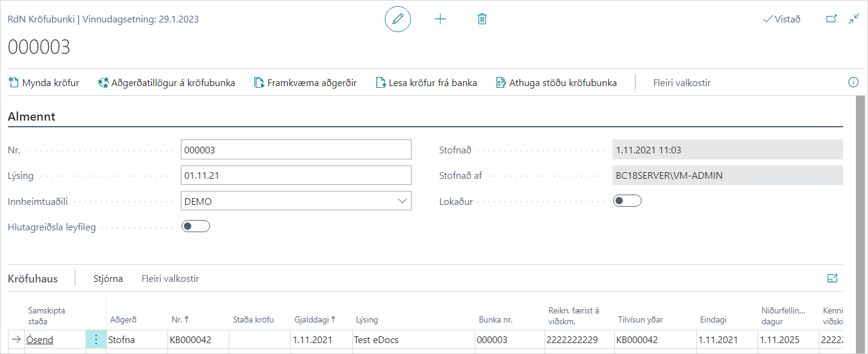Click the pencil edit icon

[398, 19]
